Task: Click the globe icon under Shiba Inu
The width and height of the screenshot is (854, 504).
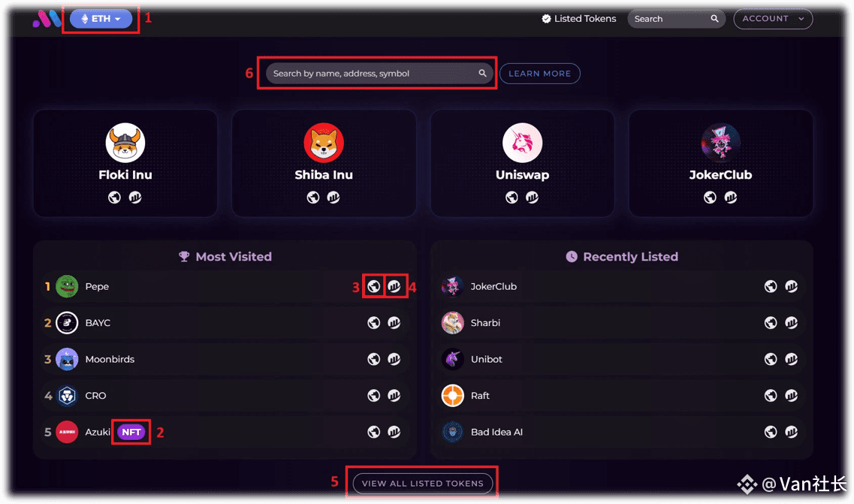Action: [313, 198]
